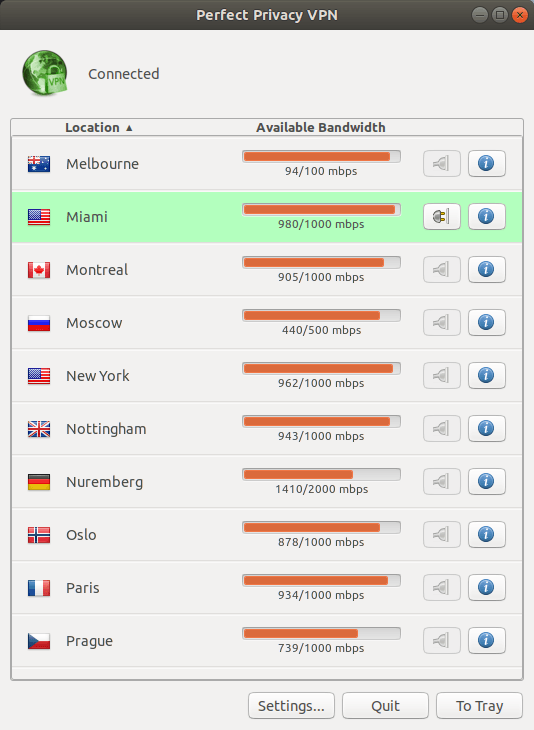Click the Australian flag beside Melbourne
Image resolution: width=534 pixels, height=730 pixels.
39,164
